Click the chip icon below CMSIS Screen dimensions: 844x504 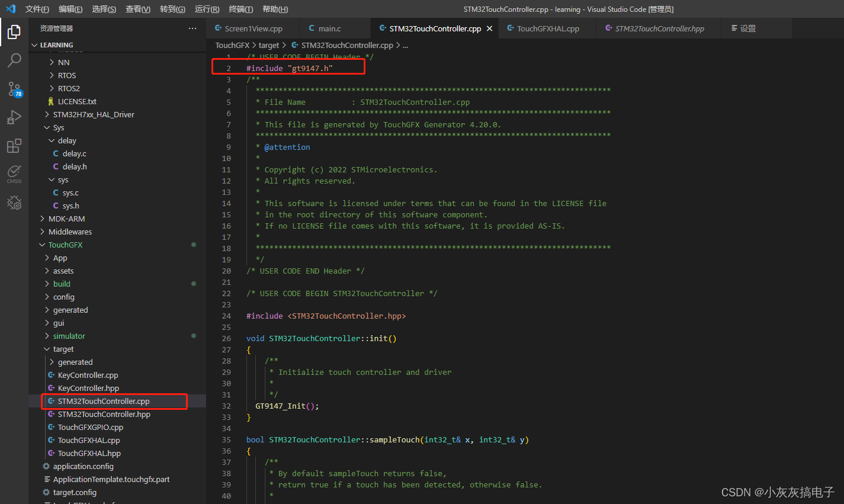[x=14, y=203]
